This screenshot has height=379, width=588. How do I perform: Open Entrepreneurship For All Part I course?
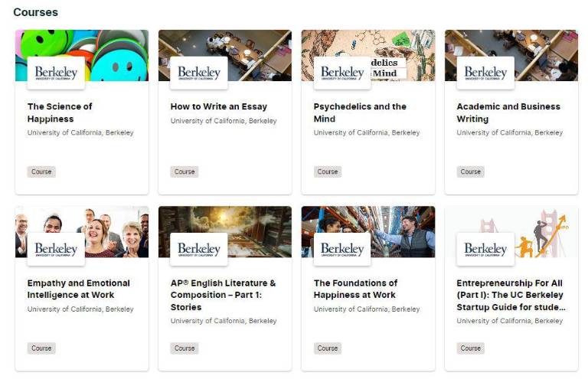(510, 295)
